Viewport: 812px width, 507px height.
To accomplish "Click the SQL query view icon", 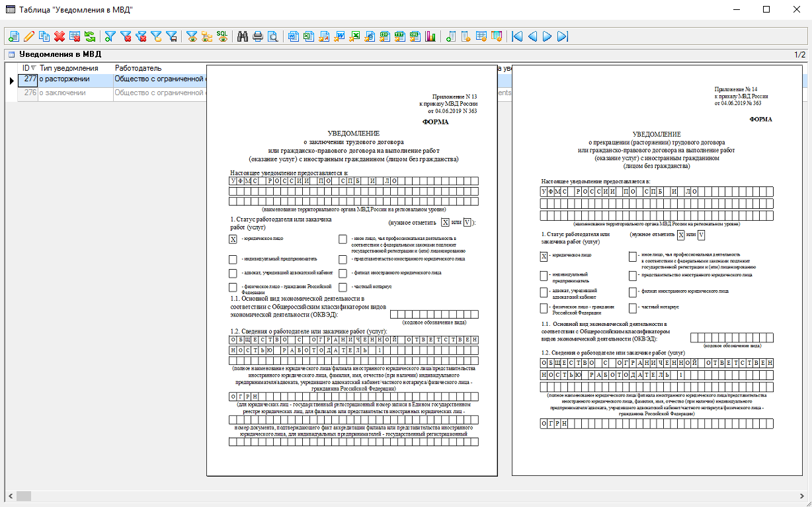I will click(x=223, y=36).
